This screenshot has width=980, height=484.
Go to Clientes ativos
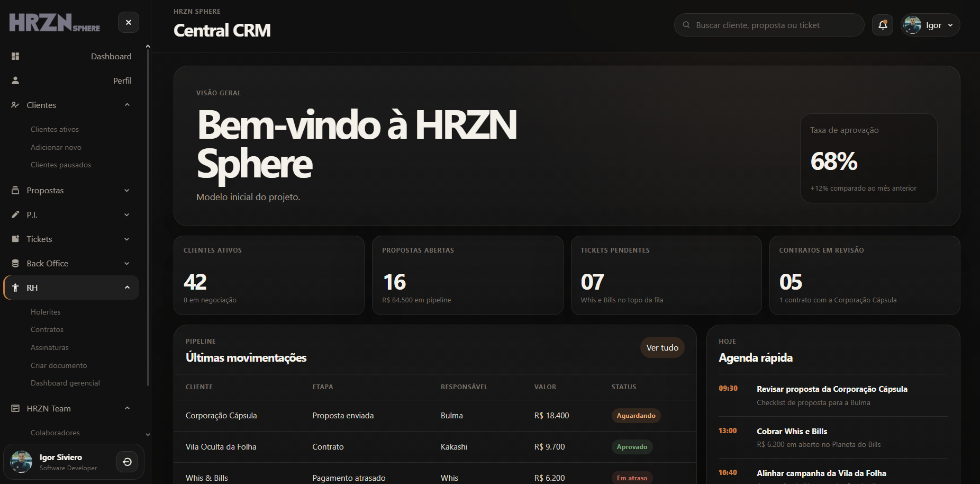point(55,129)
